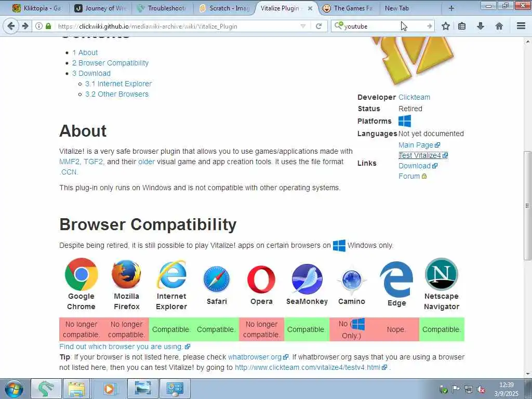The width and height of the screenshot is (532, 399).
Task: Click the Opera icon
Action: click(x=261, y=279)
